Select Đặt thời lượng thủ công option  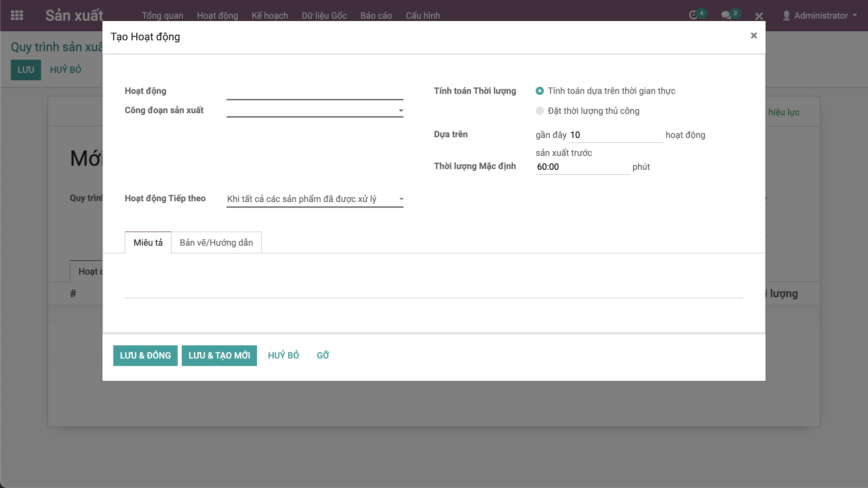click(x=539, y=111)
